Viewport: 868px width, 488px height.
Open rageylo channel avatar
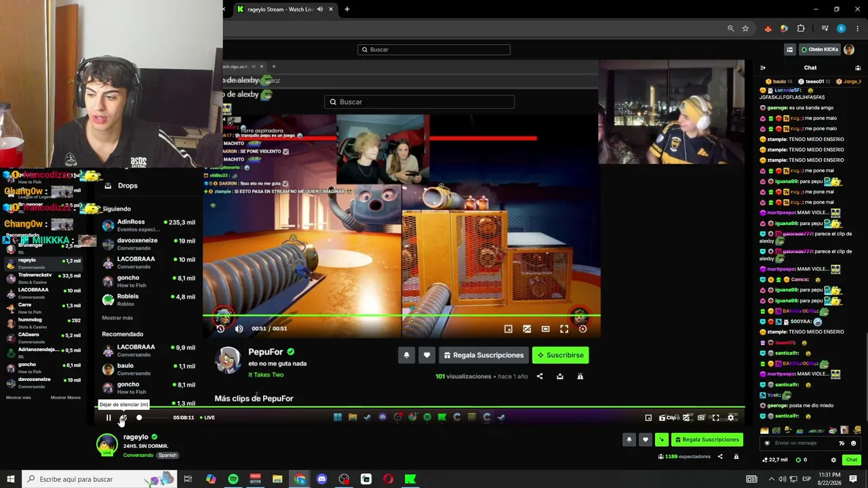(106, 445)
